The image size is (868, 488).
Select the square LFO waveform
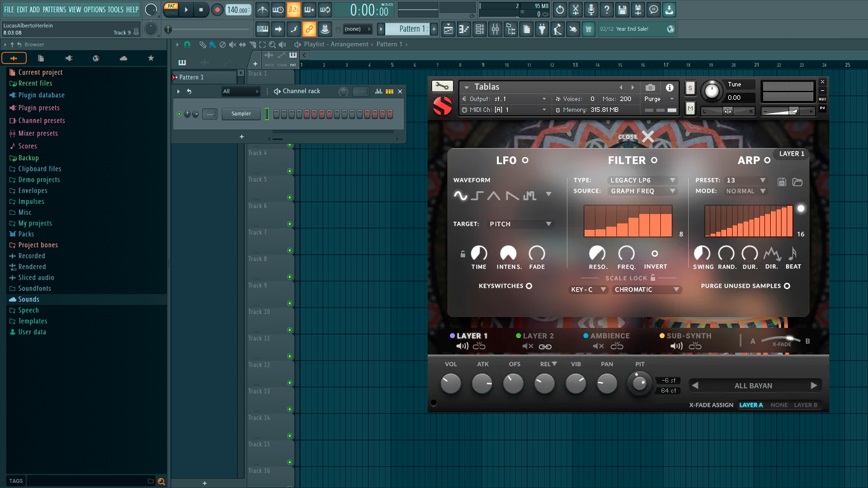(x=477, y=196)
